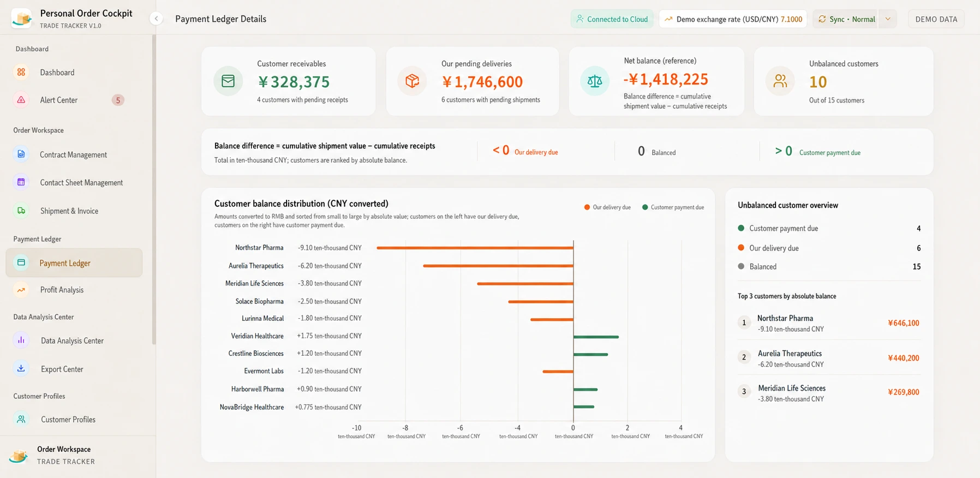Viewport: 980px width, 478px height.
Task: Collapse the sidebar with the chevron button
Action: [x=156, y=19]
